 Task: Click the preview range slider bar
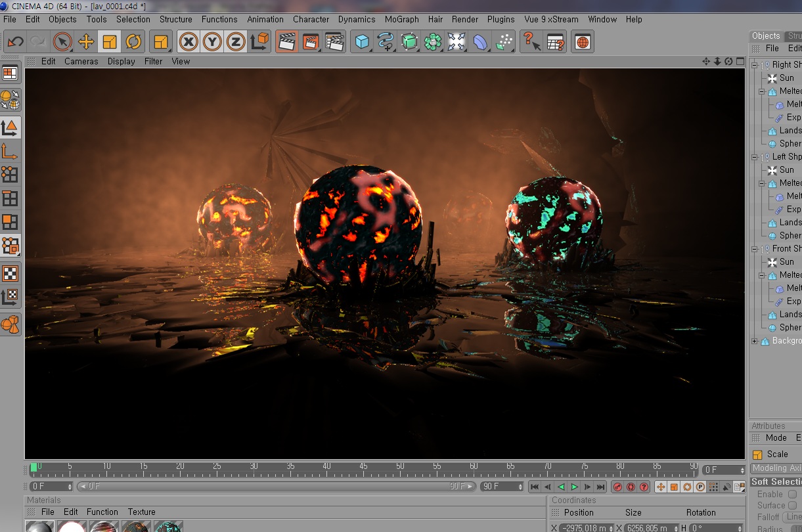click(277, 487)
